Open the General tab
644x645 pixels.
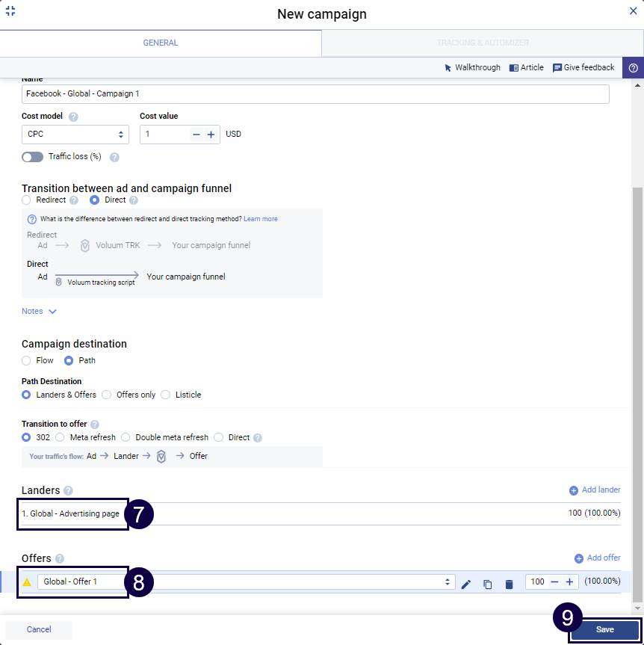point(161,43)
